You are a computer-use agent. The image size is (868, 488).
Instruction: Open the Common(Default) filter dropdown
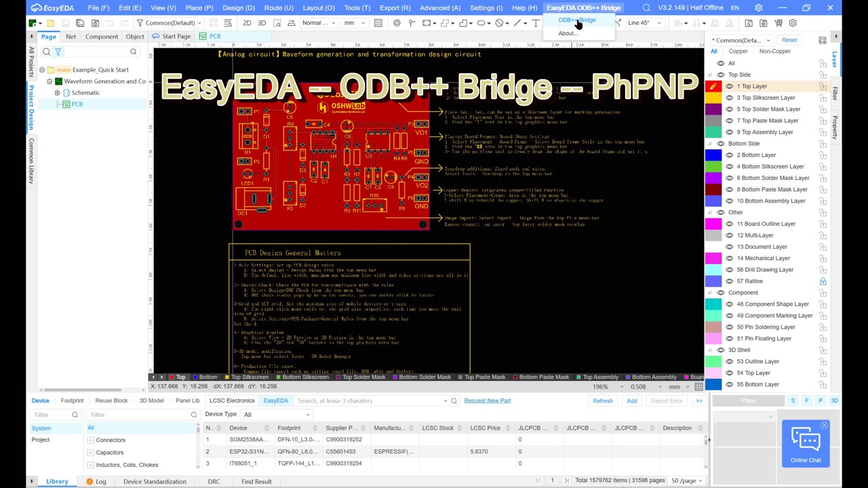(170, 23)
